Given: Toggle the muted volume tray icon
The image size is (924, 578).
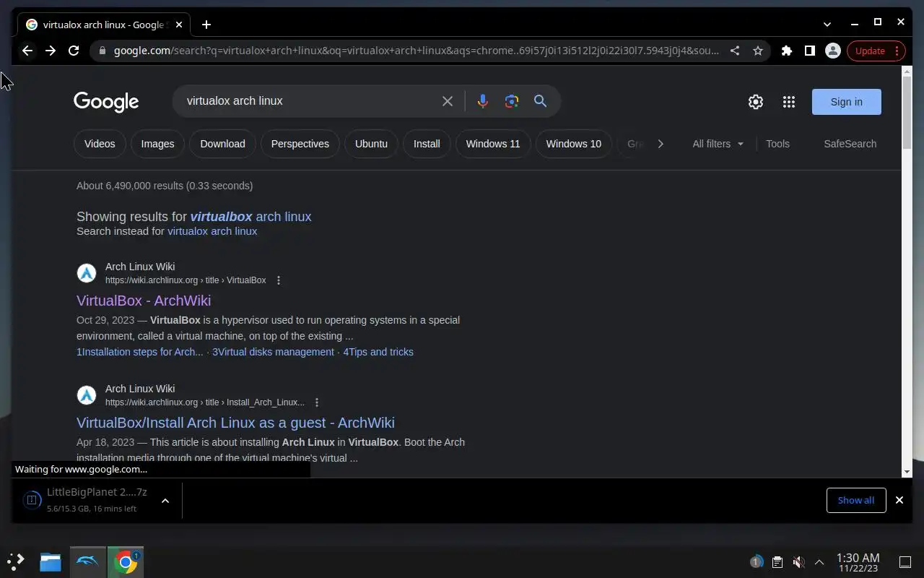Looking at the screenshot, I should (x=798, y=562).
